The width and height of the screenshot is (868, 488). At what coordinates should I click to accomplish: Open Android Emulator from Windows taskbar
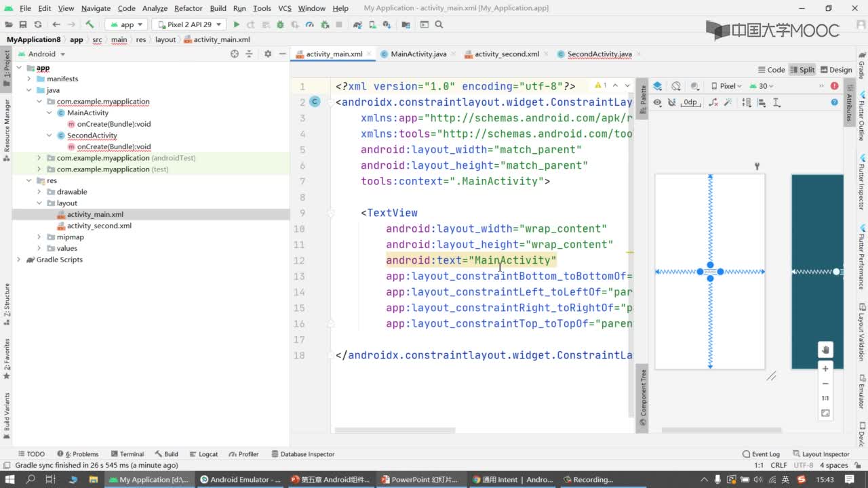coord(240,479)
